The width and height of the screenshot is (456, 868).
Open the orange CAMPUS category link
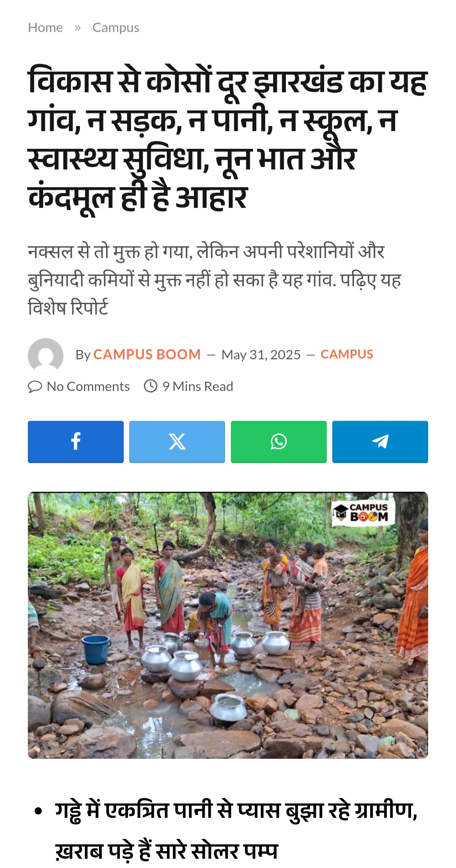click(x=347, y=354)
